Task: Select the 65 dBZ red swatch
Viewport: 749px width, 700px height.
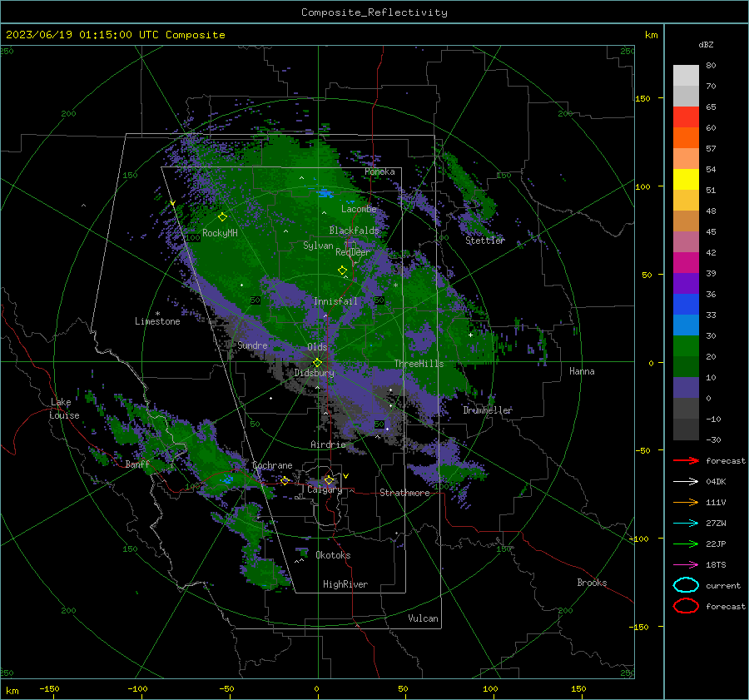Action: point(686,117)
